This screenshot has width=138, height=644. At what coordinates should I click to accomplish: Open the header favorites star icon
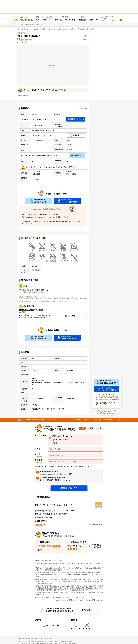(113, 20)
